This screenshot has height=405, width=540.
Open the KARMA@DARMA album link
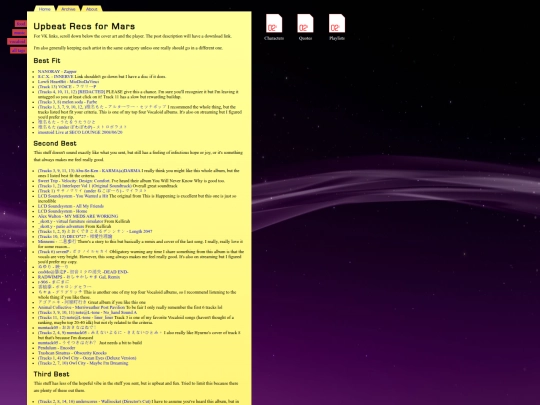coord(89,171)
